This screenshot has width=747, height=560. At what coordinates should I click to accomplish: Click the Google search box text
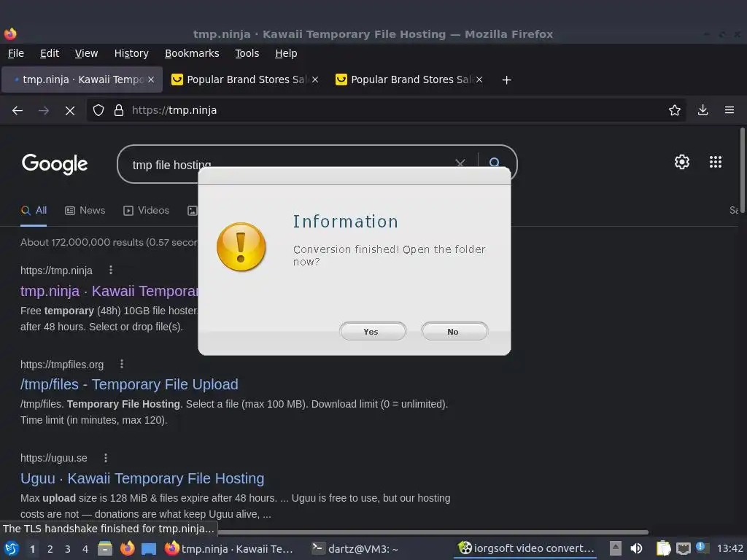pyautogui.click(x=171, y=165)
